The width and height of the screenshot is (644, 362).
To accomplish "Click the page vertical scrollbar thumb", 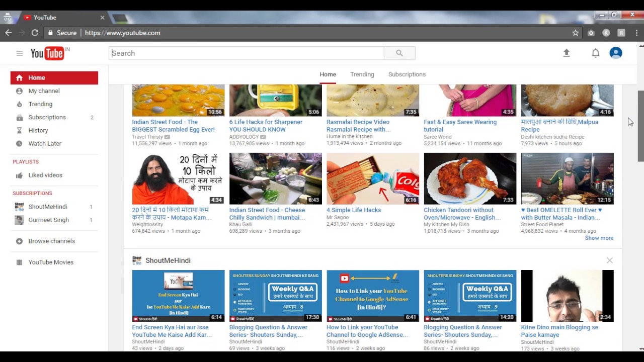I will pyautogui.click(x=640, y=126).
